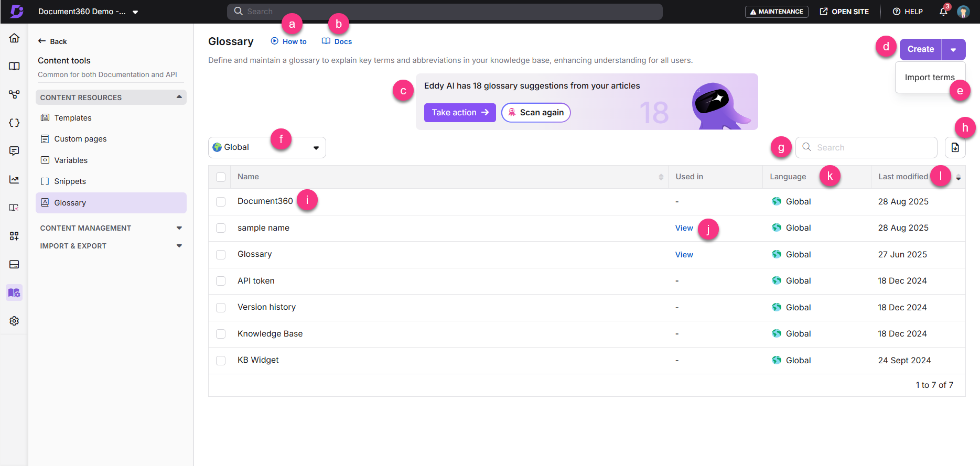Screen dimensions: 980x466
Task: Open the Version history term entry
Action: pos(266,307)
